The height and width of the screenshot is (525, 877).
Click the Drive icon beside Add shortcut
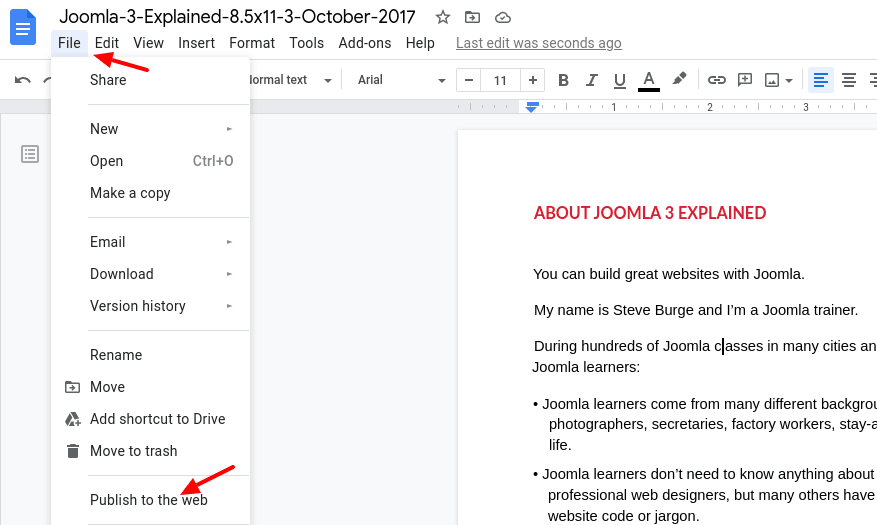coord(73,419)
